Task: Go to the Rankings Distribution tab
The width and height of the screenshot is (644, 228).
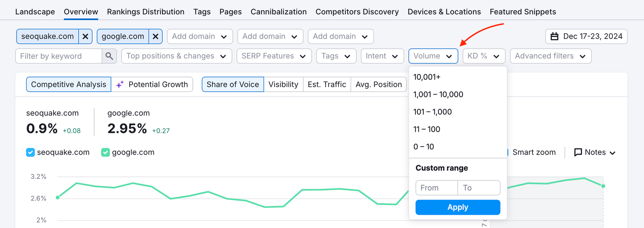Action: pyautogui.click(x=146, y=12)
